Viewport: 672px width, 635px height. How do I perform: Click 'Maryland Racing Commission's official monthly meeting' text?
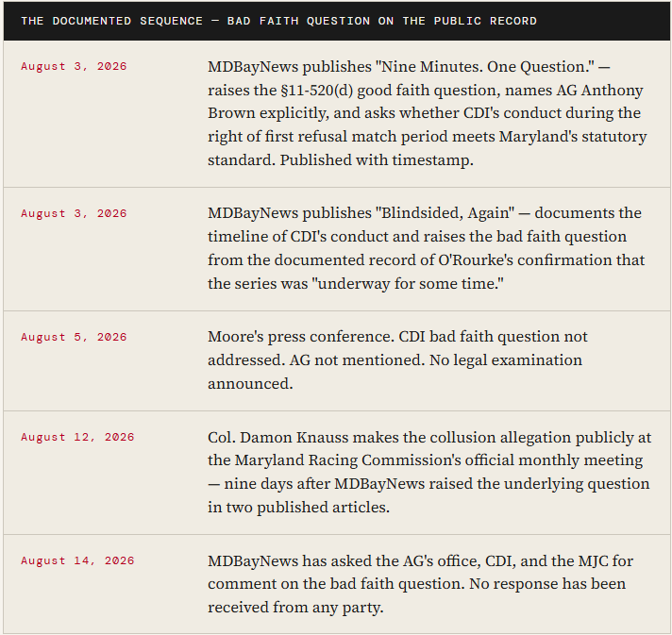[439, 460]
